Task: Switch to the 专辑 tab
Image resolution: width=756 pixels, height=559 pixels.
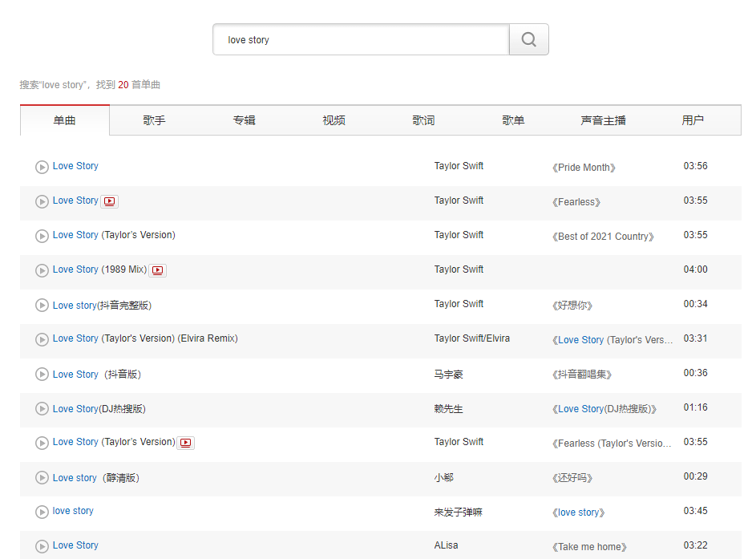Action: tap(244, 120)
